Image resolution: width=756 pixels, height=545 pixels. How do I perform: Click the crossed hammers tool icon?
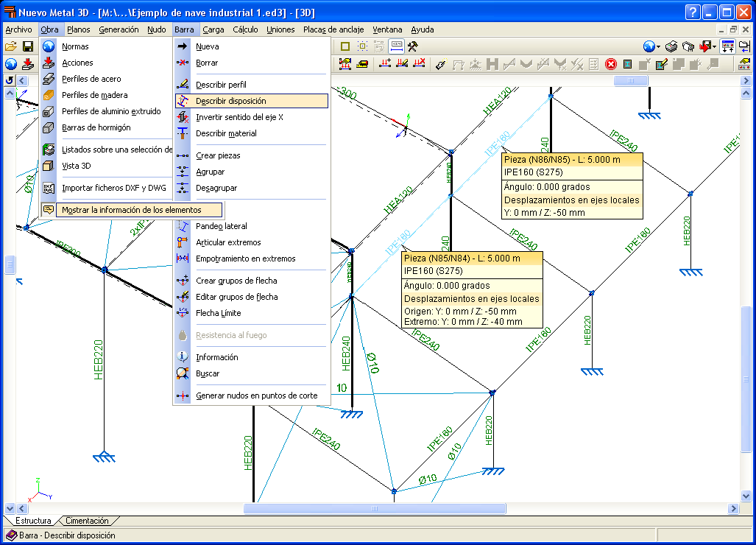[x=414, y=46]
